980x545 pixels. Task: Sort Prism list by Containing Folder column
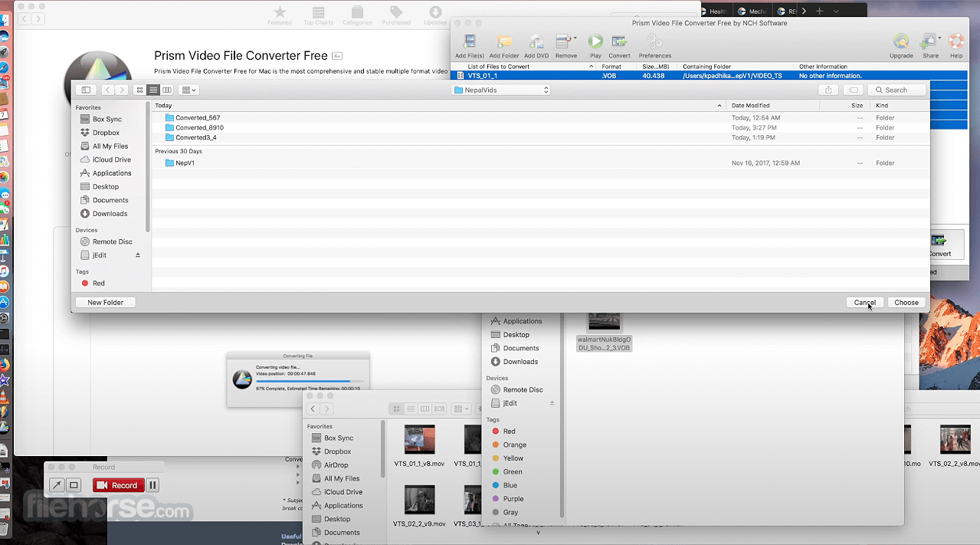pyautogui.click(x=706, y=67)
